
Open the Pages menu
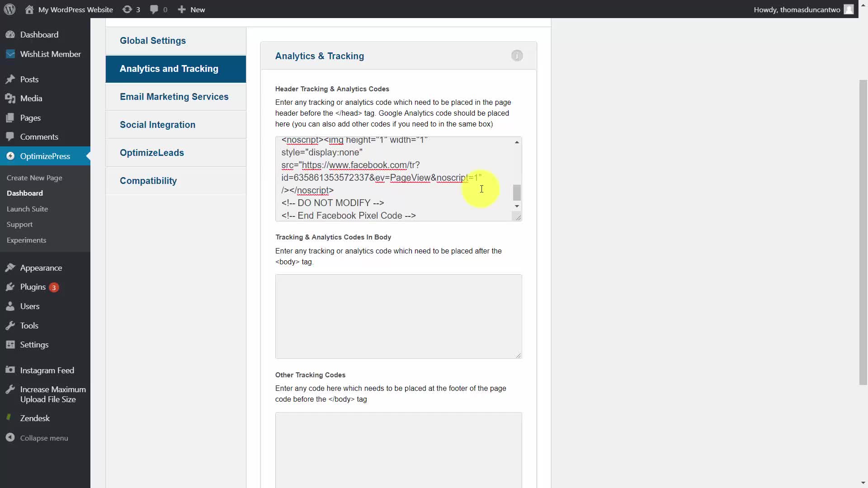click(x=30, y=118)
